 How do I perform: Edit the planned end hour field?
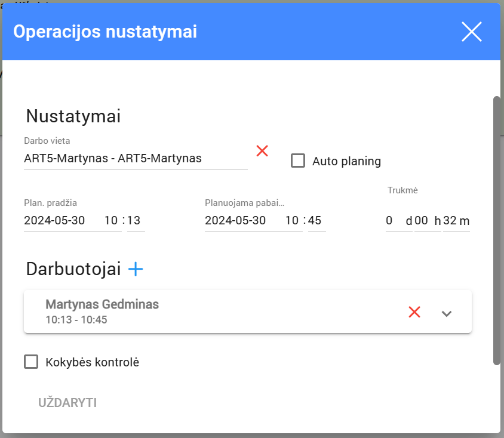(292, 221)
